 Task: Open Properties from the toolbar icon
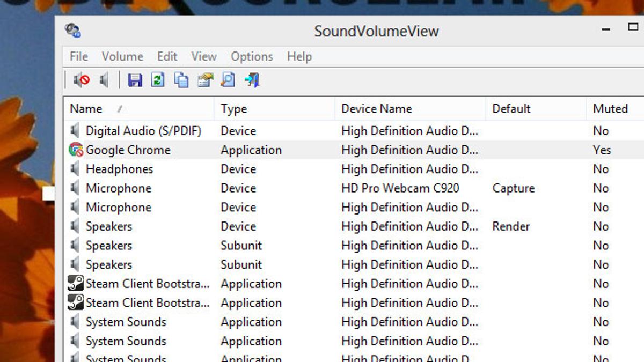[x=205, y=80]
